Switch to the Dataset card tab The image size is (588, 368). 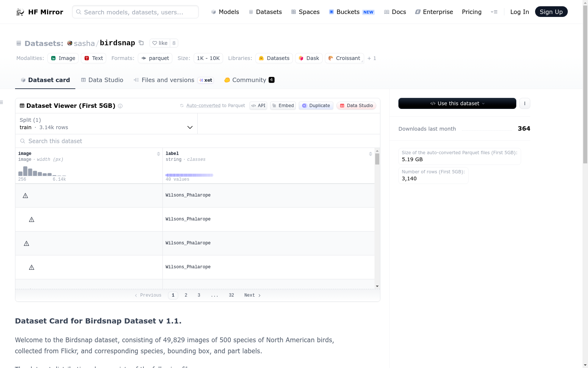[x=45, y=80]
